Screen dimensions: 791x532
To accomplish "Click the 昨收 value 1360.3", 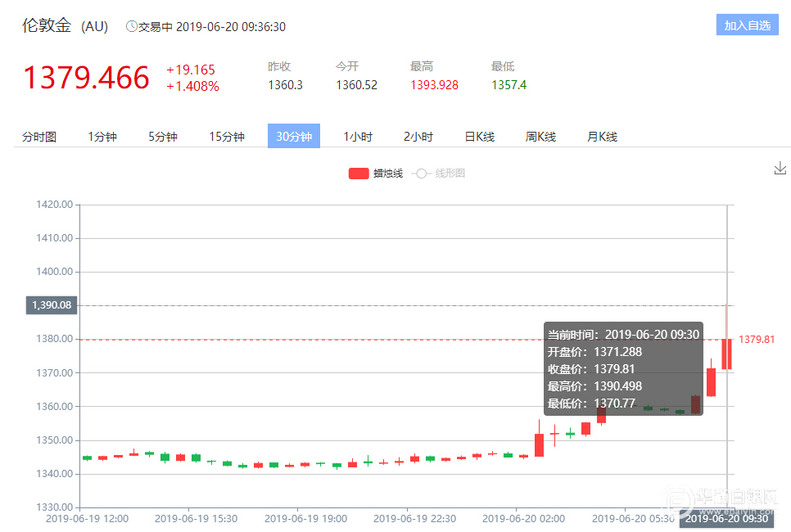I will (x=285, y=85).
